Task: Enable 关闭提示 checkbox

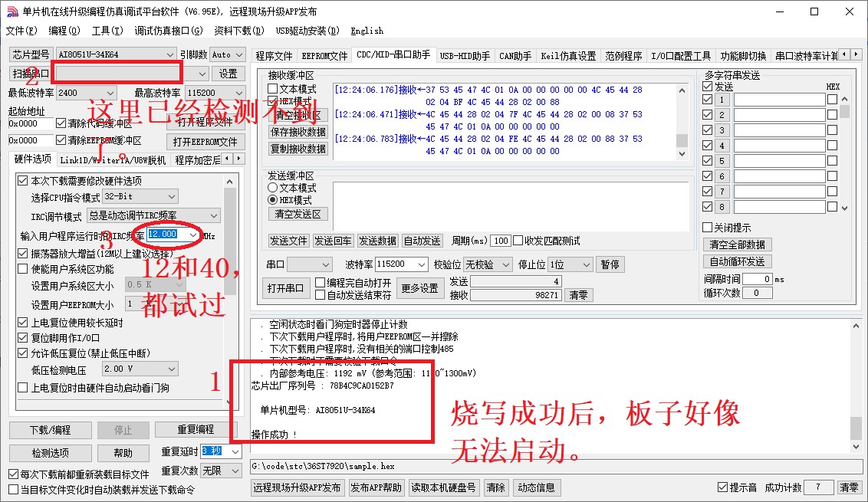Action: coord(707,228)
